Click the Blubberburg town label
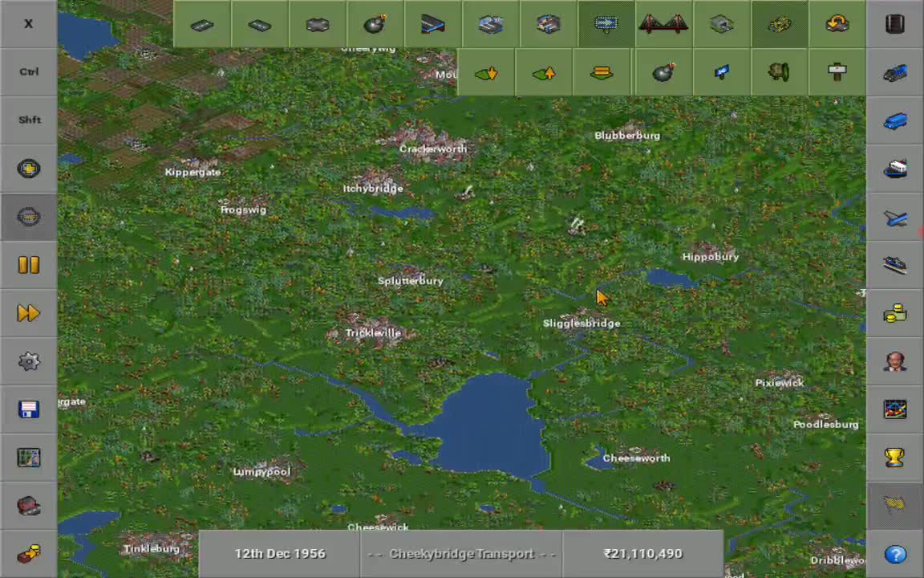The image size is (924, 578). [627, 136]
